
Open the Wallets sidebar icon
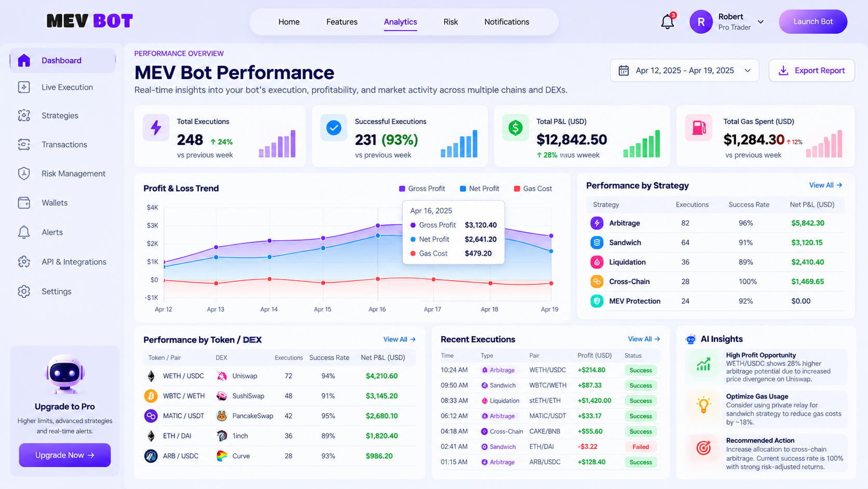pos(24,203)
